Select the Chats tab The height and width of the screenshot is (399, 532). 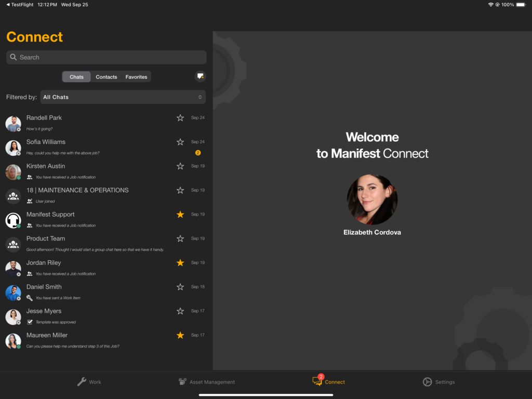pyautogui.click(x=76, y=77)
